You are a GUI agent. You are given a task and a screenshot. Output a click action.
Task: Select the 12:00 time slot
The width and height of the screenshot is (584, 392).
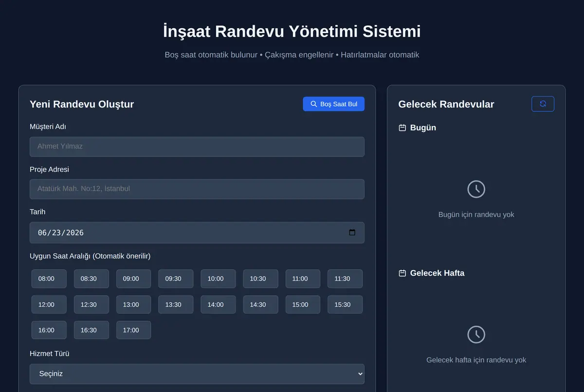click(x=49, y=304)
